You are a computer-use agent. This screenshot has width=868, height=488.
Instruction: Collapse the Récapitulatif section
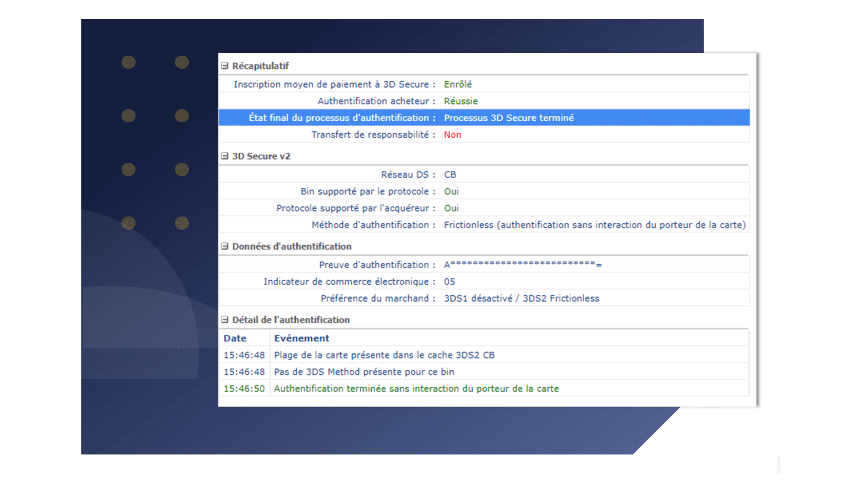(224, 66)
